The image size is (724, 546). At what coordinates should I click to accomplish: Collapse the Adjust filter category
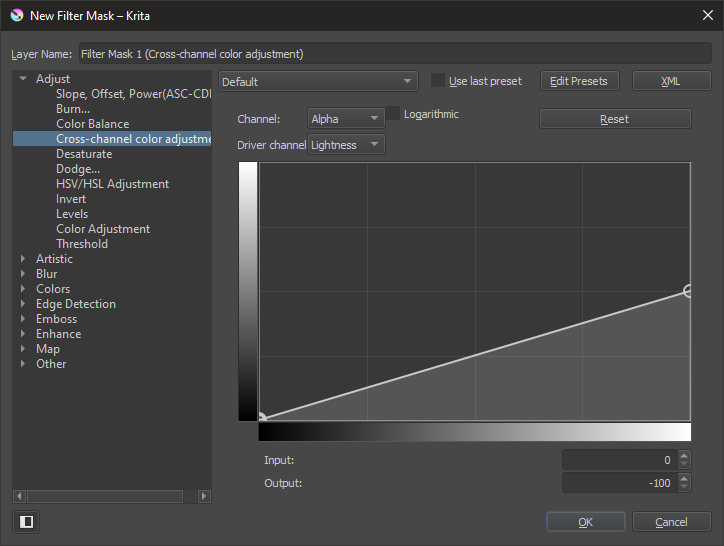pyautogui.click(x=23, y=79)
